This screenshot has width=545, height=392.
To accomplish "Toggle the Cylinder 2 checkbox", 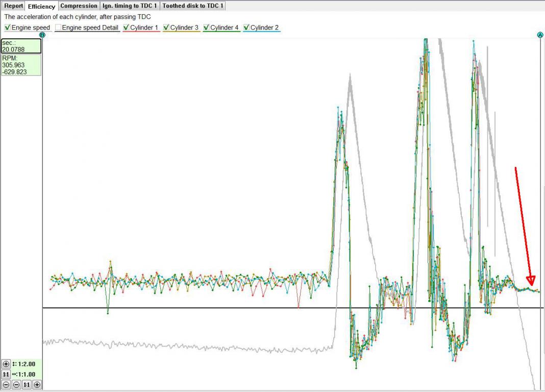I will [247, 28].
